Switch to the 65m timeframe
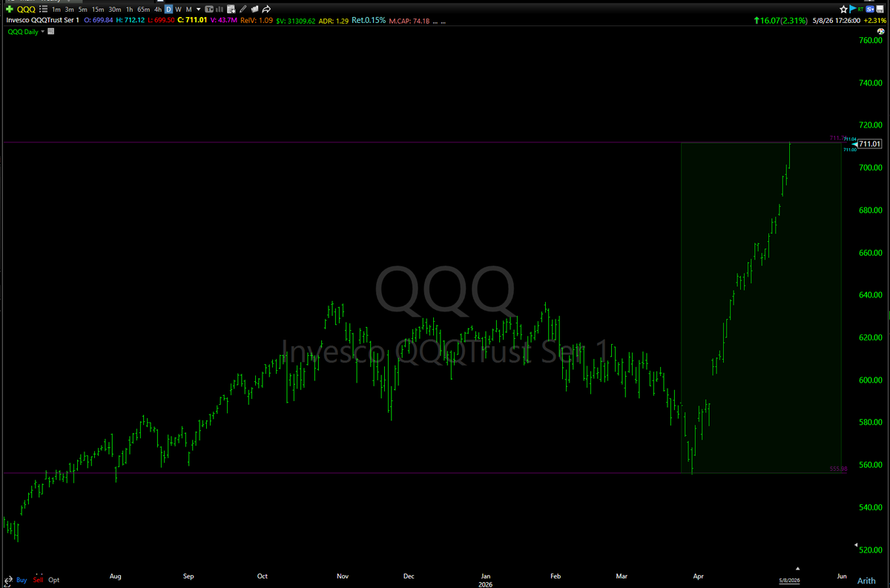Screen dimensions: 890x588 click(144, 10)
